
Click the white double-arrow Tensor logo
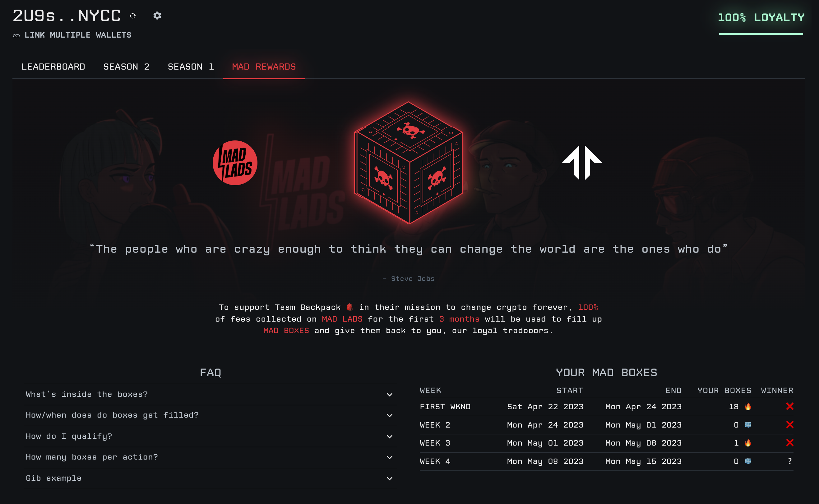[582, 163]
